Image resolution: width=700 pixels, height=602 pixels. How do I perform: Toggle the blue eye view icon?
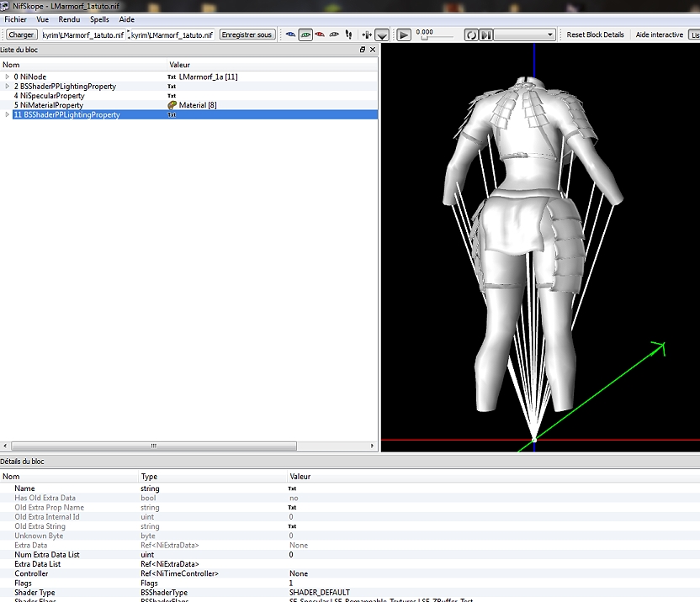[x=290, y=34]
